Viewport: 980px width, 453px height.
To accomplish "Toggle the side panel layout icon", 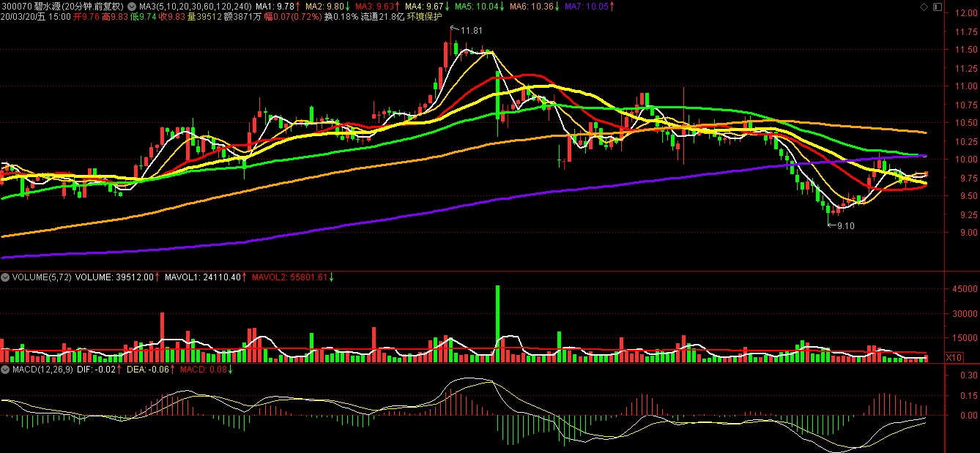I will click(937, 6).
